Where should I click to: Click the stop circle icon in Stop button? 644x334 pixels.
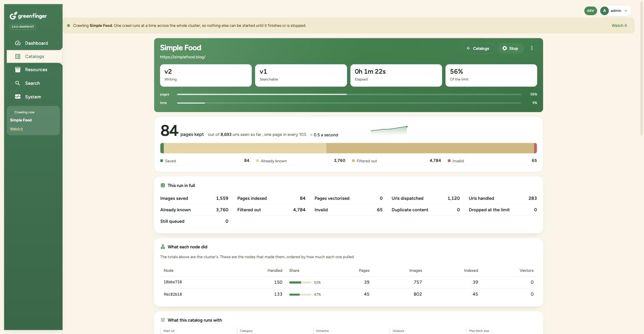point(505,48)
